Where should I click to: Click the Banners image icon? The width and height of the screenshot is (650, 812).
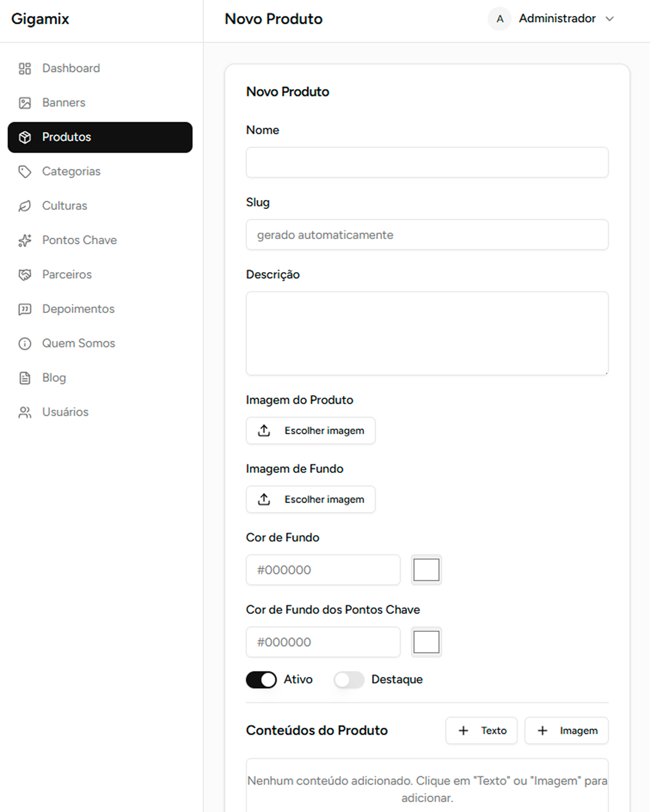click(x=24, y=103)
